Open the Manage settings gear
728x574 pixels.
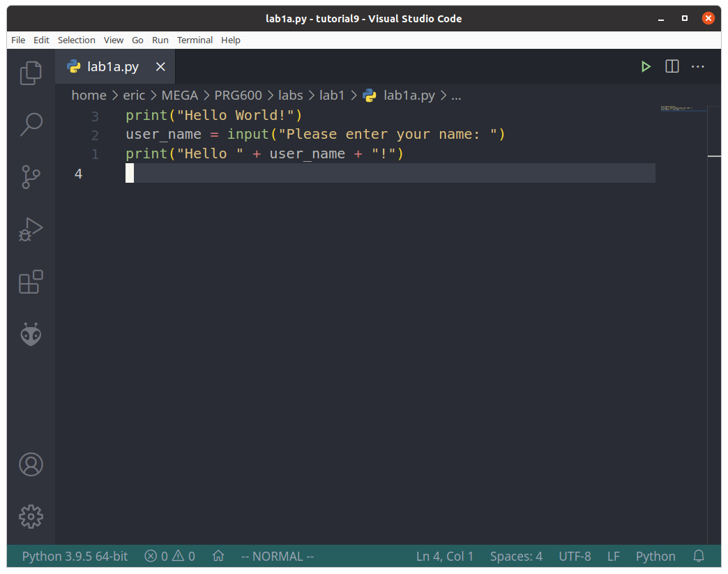pos(31,517)
